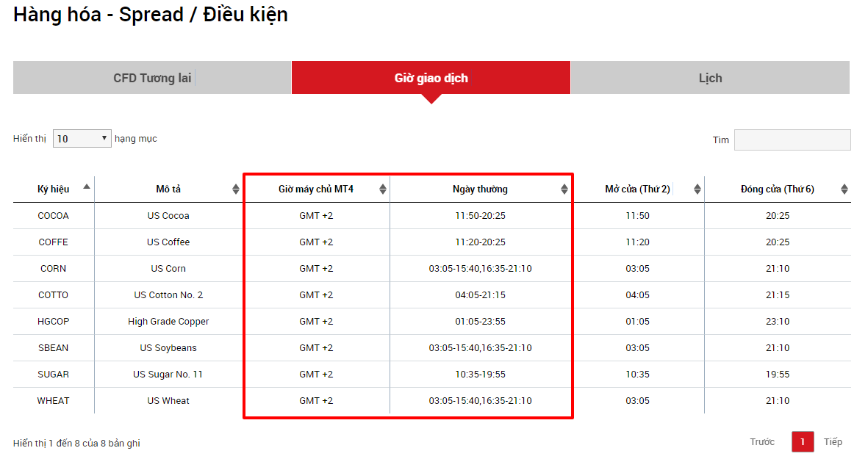Viewport: 868px width, 459px height.
Task: Click sort arrows beside Mở cửa (Thứ 2)
Action: (697, 189)
